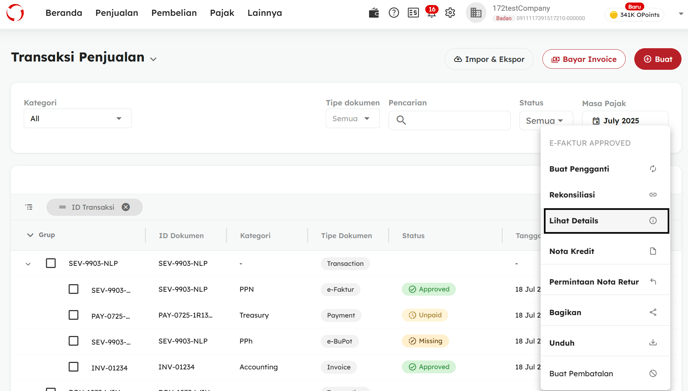Open notifications bell with 16 badge
This screenshot has height=391, width=688.
tap(432, 12)
